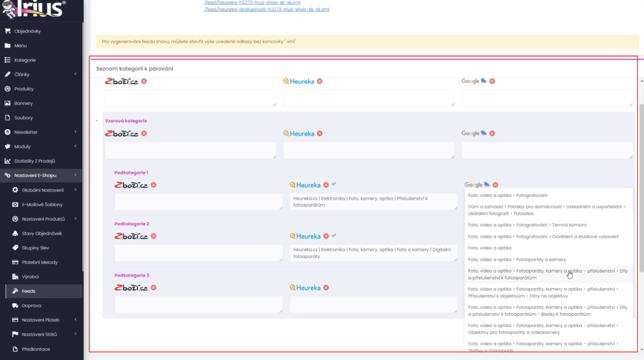Open the heureka-h2273-irius-shop-sk-sk.xml feed link
This screenshot has width=644, height=360.
[252, 2]
